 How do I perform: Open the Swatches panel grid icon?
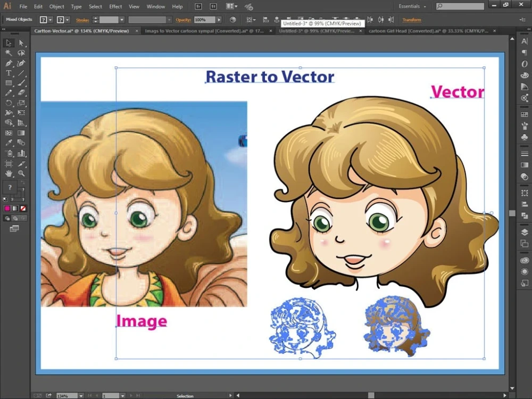[x=524, y=114]
